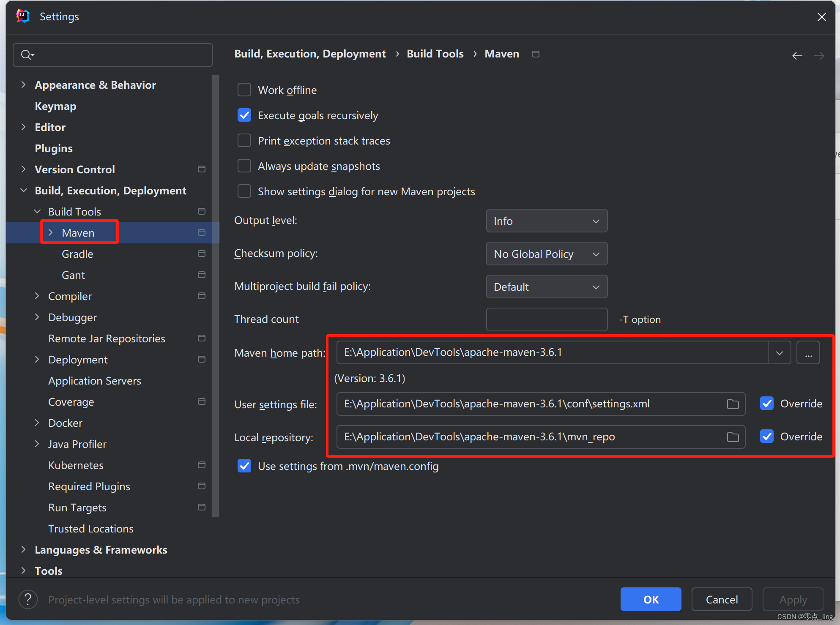Click folder icon in Local repository field
Image resolution: width=840 pixels, height=625 pixels.
pos(733,437)
